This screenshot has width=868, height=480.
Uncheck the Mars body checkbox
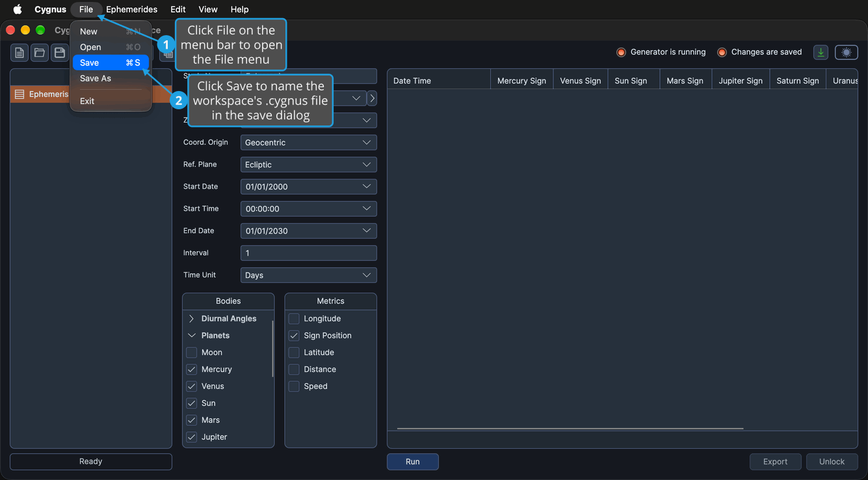pyautogui.click(x=192, y=420)
